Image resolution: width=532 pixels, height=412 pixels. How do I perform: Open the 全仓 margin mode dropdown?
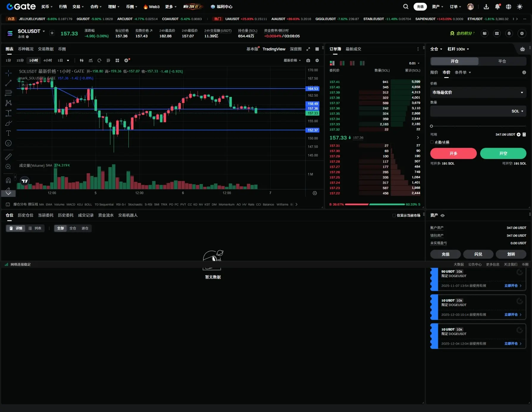tap(436, 49)
